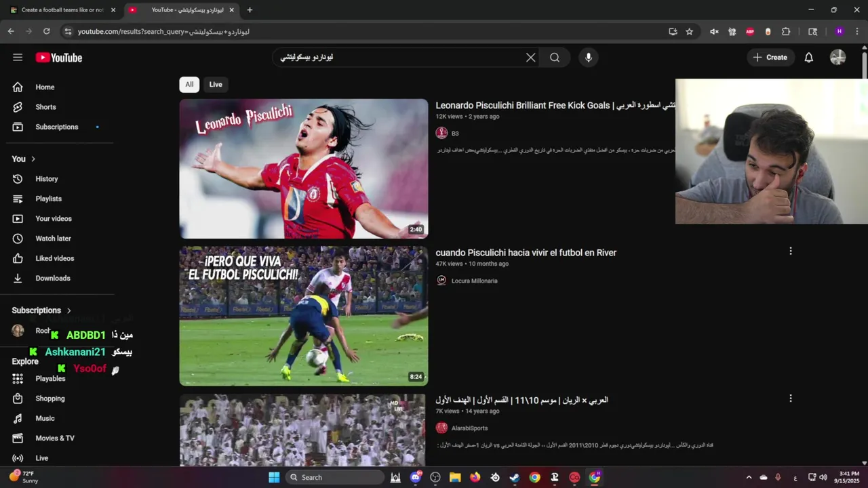Viewport: 868px width, 488px height.
Task: Click the B3 channel avatar
Action: [x=441, y=133]
